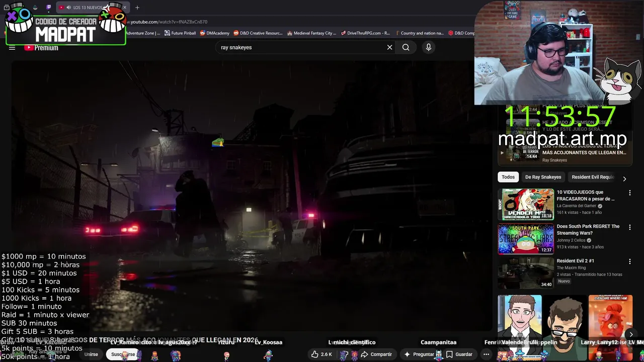Open Future Pinball bookmark
Image resolution: width=644 pixels, height=362 pixels.
(180, 33)
